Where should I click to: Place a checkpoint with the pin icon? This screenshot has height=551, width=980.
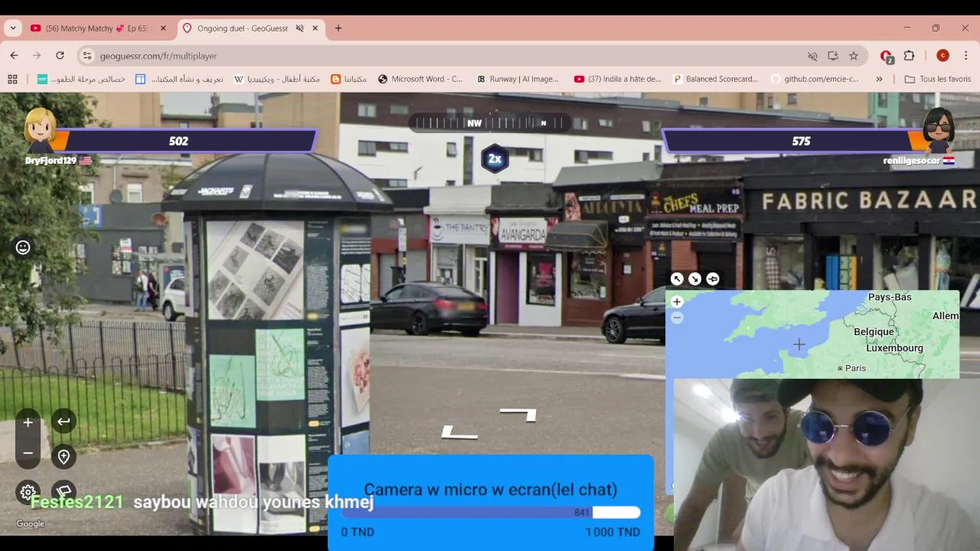[x=64, y=457]
